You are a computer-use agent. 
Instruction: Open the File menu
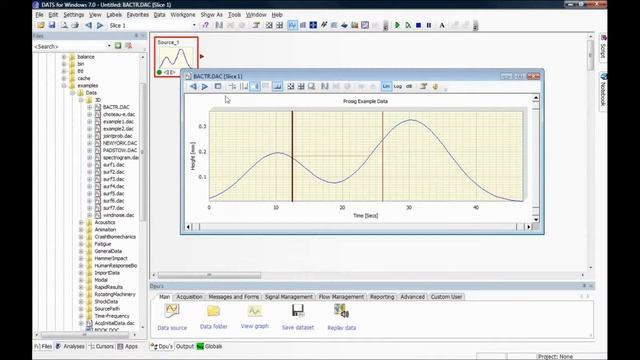click(x=39, y=15)
